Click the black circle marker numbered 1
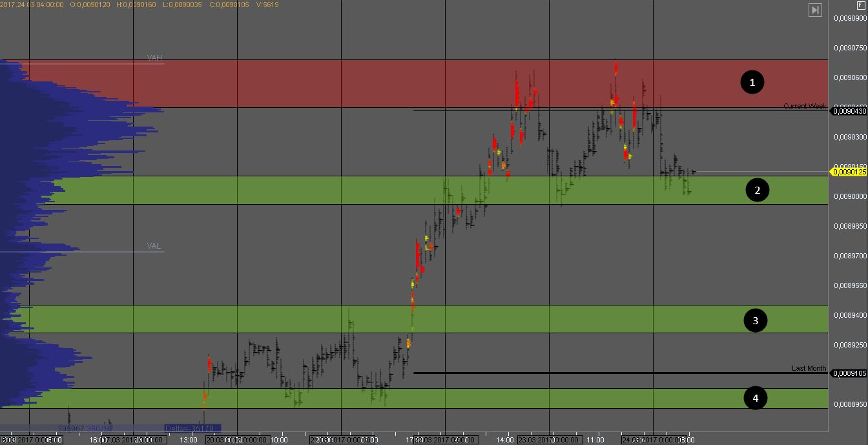This screenshot has width=868, height=445. [752, 82]
